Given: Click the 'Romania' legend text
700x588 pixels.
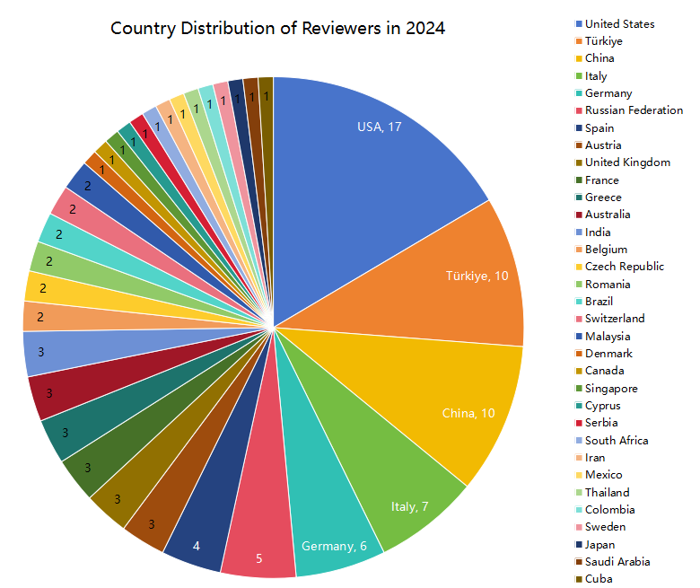Looking at the screenshot, I should 608,285.
